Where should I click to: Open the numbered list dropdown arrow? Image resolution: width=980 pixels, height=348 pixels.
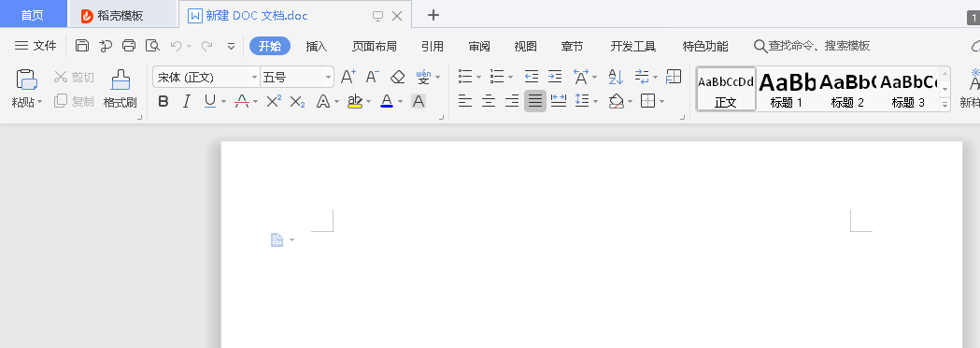(x=511, y=78)
